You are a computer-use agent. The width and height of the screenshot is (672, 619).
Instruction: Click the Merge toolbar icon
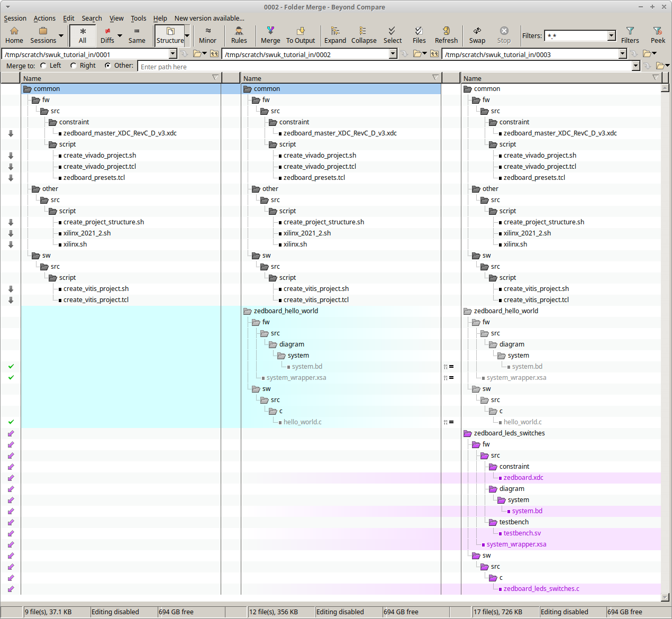[270, 35]
